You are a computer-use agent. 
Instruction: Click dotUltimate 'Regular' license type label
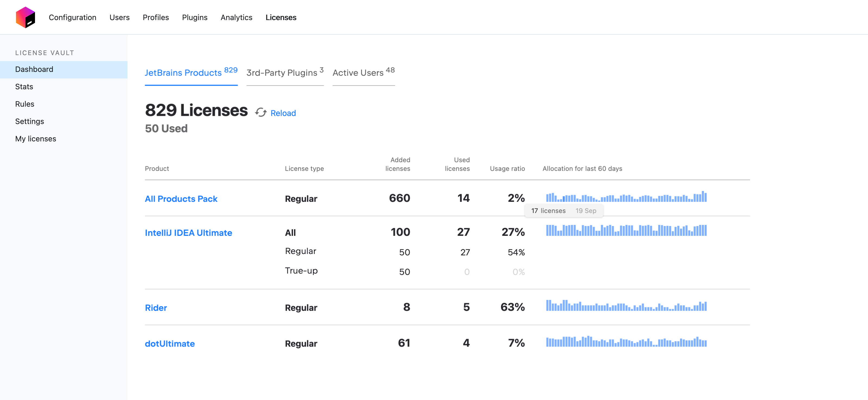(x=301, y=344)
